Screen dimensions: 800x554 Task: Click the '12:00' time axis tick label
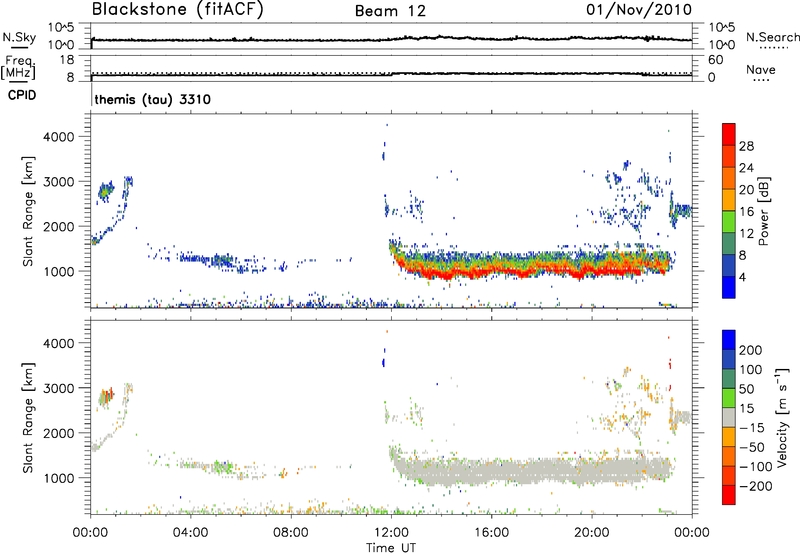391,533
